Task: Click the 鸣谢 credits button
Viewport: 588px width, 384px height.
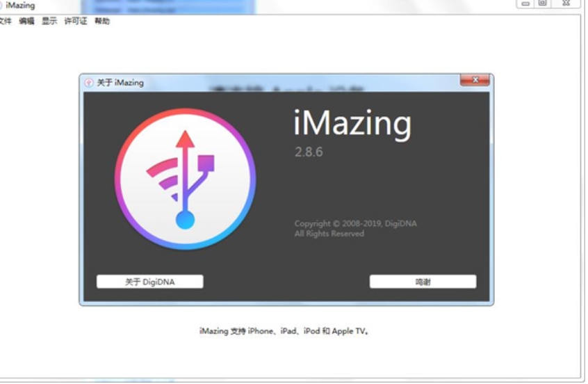Action: 423,282
